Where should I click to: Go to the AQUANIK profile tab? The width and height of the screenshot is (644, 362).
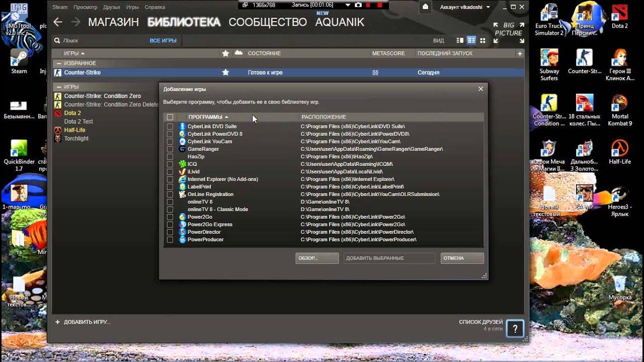pos(340,22)
